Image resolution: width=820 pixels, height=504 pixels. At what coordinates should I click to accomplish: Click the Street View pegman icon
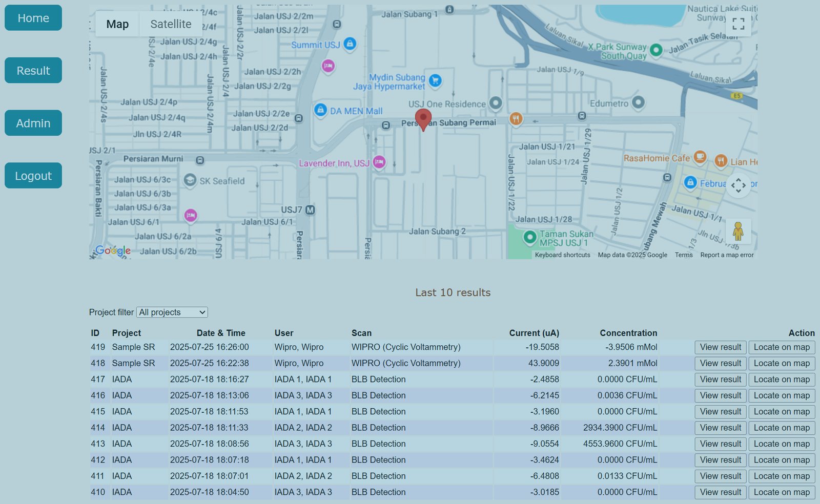pyautogui.click(x=738, y=231)
